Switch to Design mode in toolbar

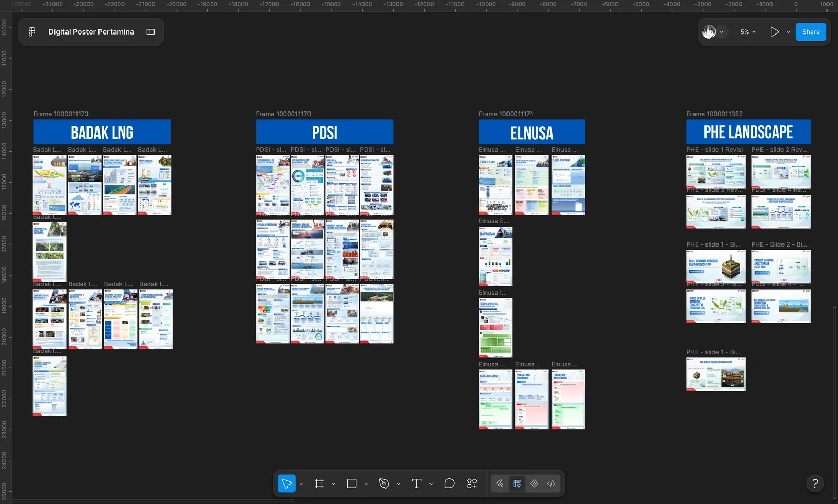pos(517,484)
